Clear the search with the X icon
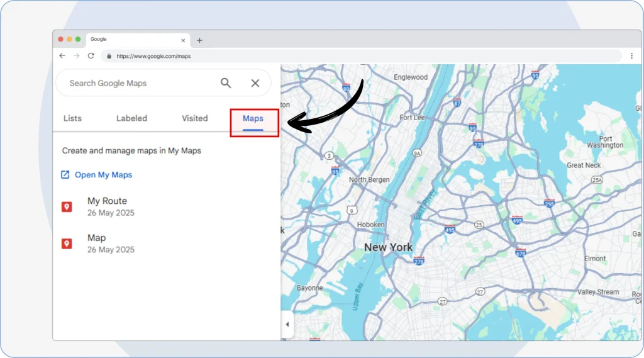This screenshot has height=358, width=644. tap(255, 83)
